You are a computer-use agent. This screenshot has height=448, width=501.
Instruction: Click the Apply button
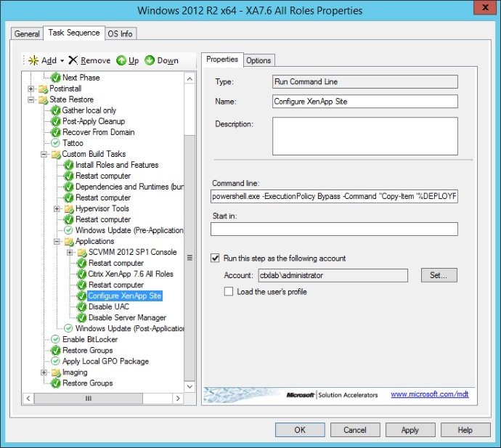tap(410, 430)
